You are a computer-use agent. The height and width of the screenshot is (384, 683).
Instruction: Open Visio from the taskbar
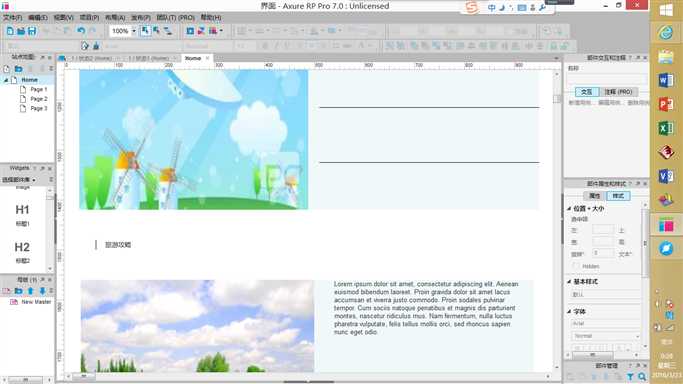pos(666,176)
